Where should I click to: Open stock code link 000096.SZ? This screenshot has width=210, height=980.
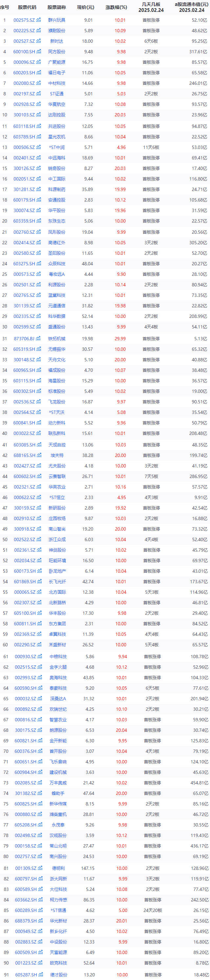[24, 62]
